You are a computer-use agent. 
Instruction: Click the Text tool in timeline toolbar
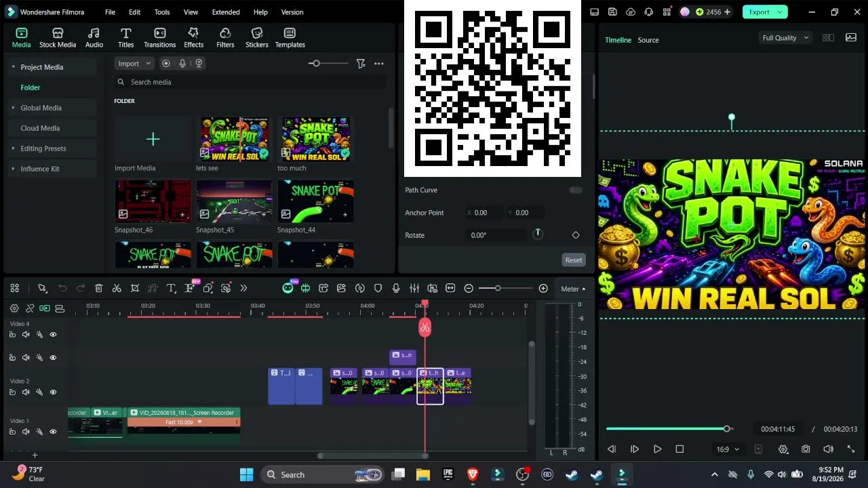click(172, 288)
